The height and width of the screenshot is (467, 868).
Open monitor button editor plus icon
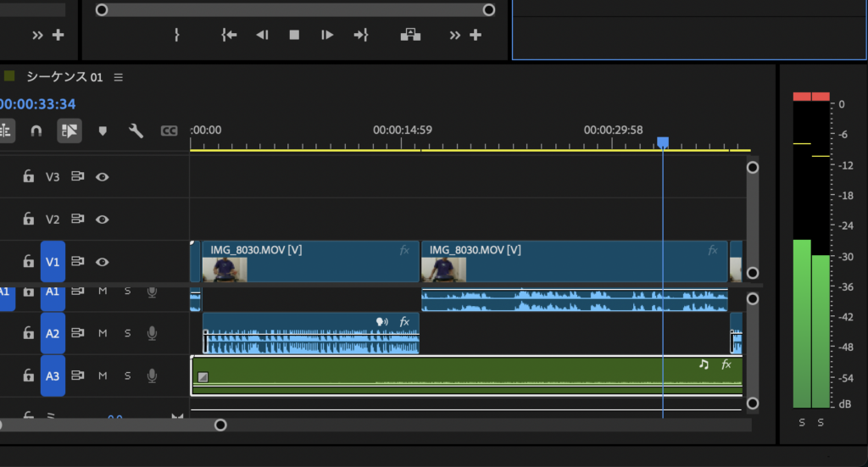point(476,35)
